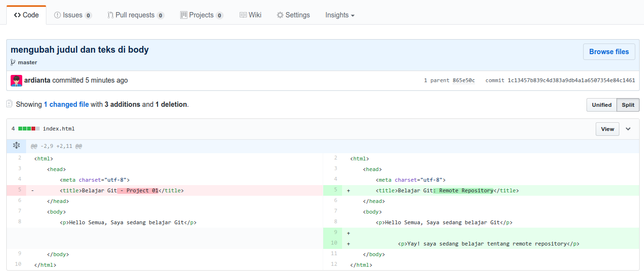The image size is (644, 275).
Task: Expand the Insights dropdown menu
Action: 340,15
